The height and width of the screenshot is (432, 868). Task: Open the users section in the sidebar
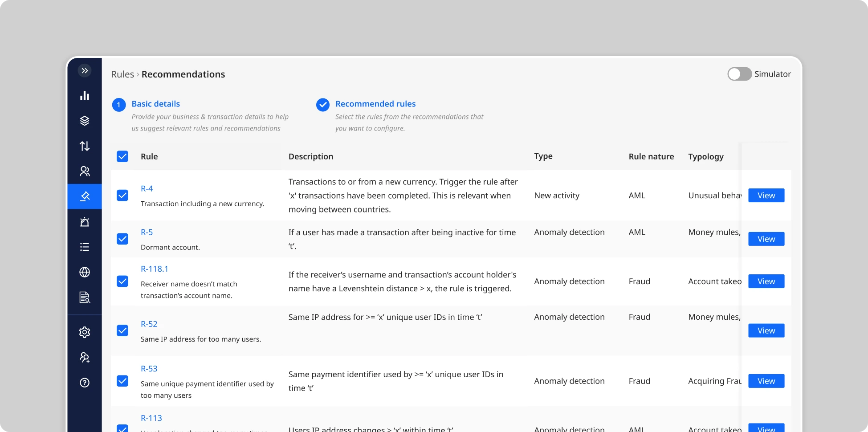(x=85, y=171)
